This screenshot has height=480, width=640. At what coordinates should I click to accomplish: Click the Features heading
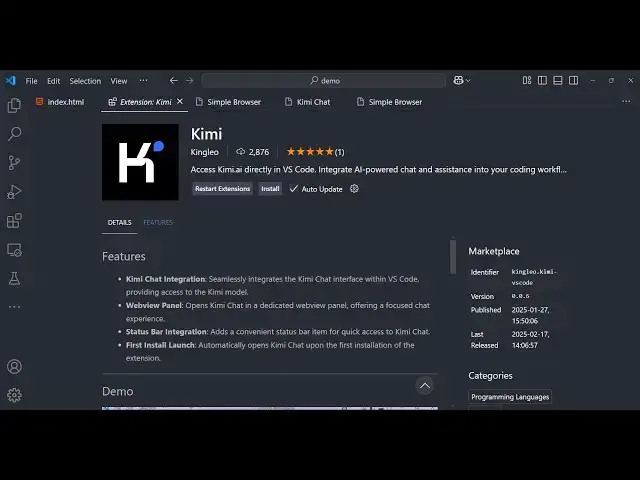point(124,256)
